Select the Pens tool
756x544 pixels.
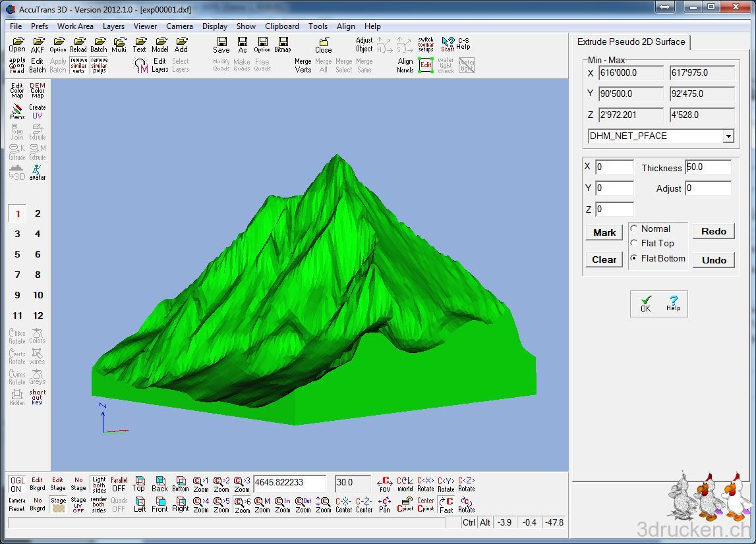(x=17, y=111)
